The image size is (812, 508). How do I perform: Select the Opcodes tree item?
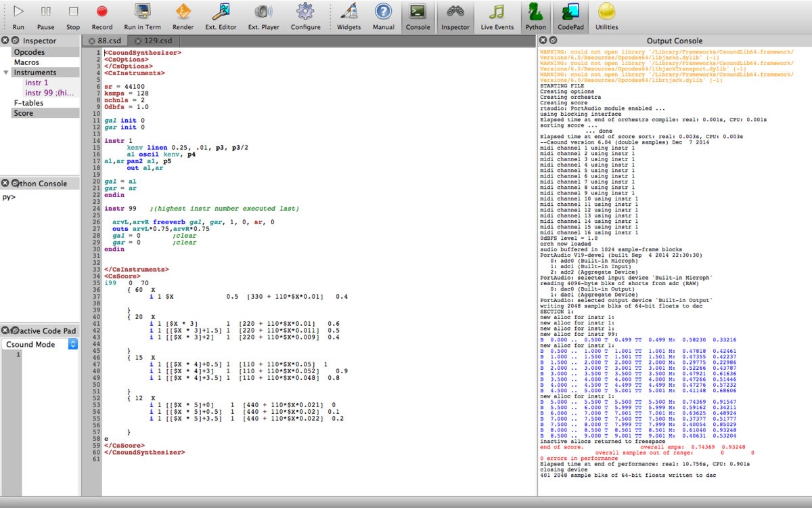(x=29, y=52)
